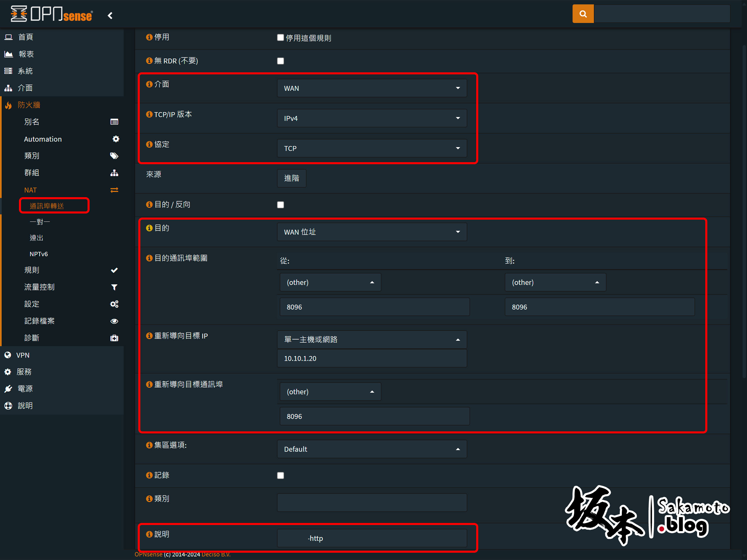Click the OPNsense footer link
This screenshot has height=560, width=747.
pos(148,554)
